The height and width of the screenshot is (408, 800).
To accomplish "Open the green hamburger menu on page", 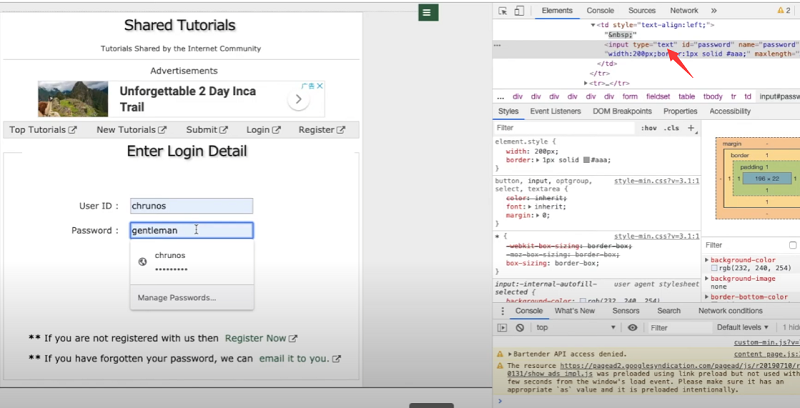I will click(x=427, y=12).
